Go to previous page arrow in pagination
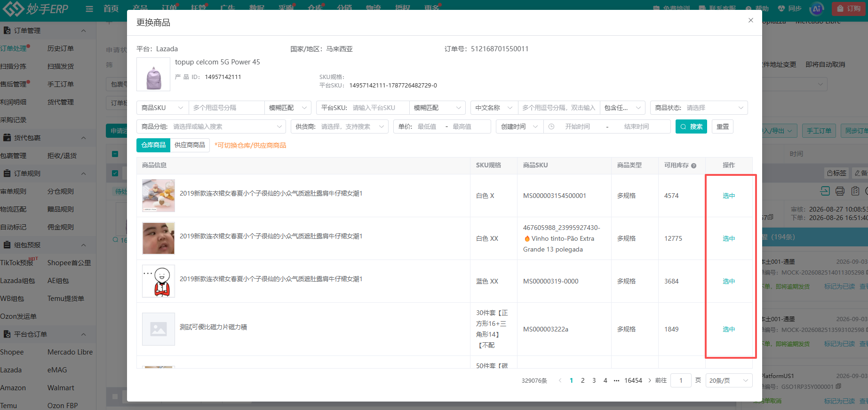 click(x=560, y=380)
